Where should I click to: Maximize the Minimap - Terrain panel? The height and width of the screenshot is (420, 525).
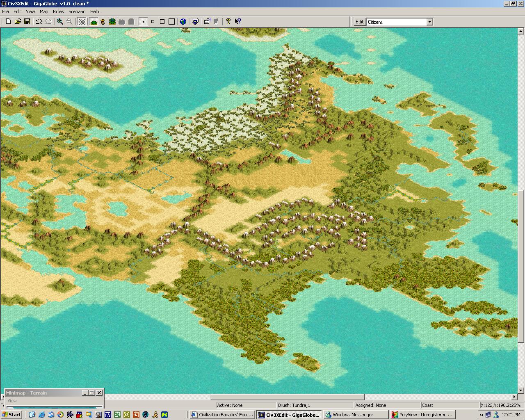[91, 393]
